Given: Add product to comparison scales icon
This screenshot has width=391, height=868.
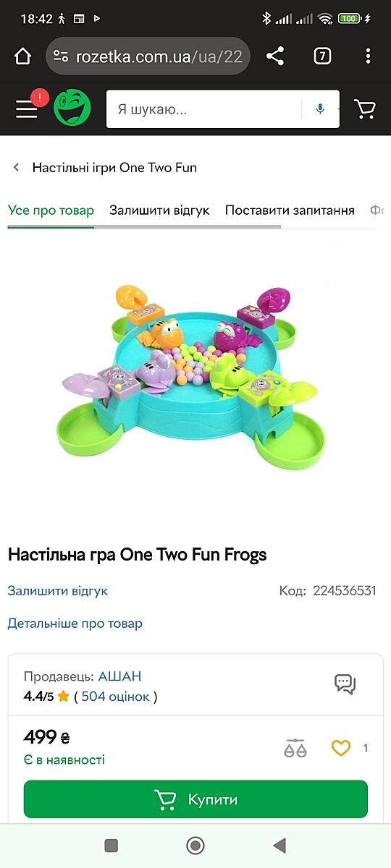Looking at the screenshot, I should [295, 748].
